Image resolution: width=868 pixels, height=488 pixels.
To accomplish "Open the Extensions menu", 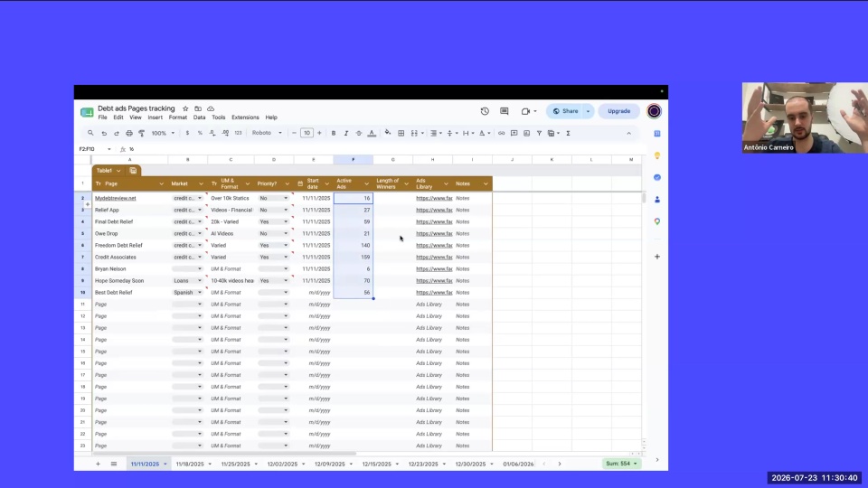I will coord(245,117).
